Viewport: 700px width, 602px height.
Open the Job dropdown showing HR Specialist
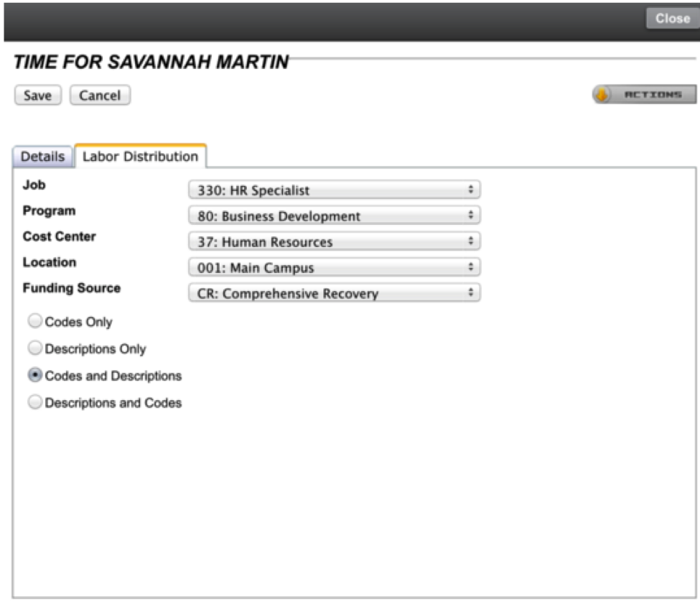pyautogui.click(x=334, y=190)
